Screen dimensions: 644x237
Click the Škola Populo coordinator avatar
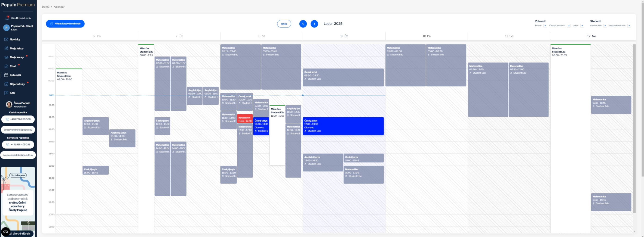tap(9, 105)
